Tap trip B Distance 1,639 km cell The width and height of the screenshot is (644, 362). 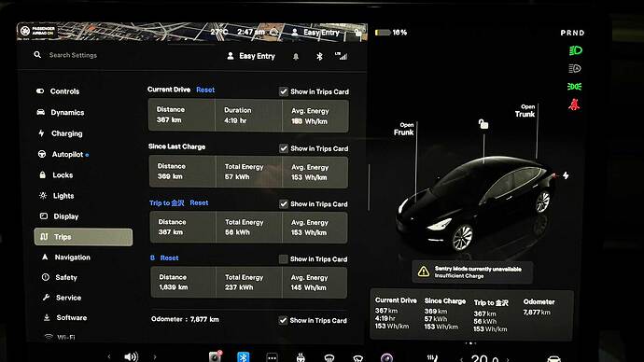click(x=183, y=282)
